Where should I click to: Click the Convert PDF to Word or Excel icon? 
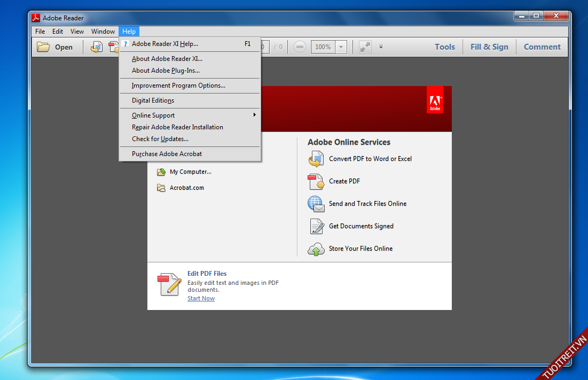click(316, 159)
